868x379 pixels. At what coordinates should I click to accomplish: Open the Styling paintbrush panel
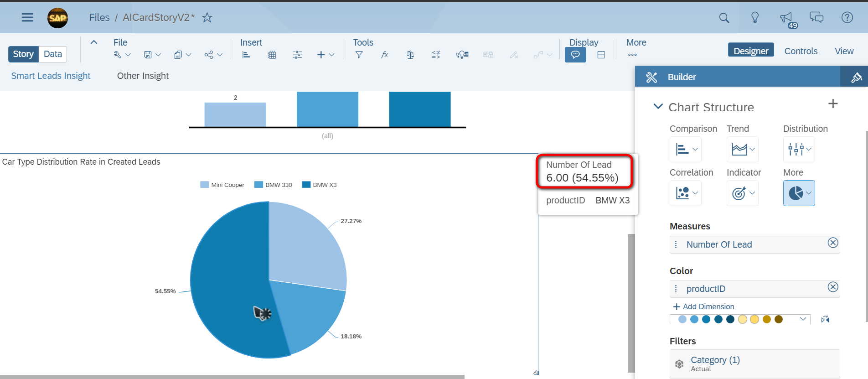click(856, 77)
